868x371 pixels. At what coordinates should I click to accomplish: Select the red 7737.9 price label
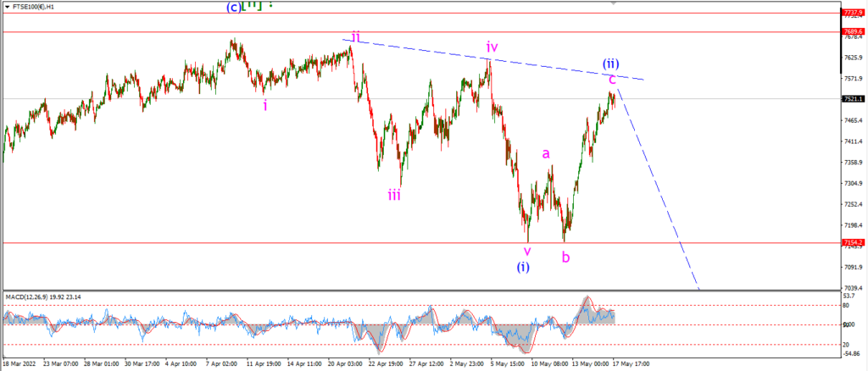click(853, 12)
